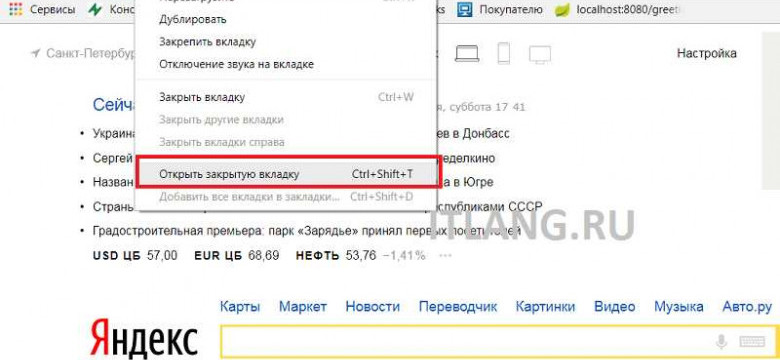Select the smartphone device icon
Image resolution: width=780 pixels, height=360 pixels.
[504, 53]
